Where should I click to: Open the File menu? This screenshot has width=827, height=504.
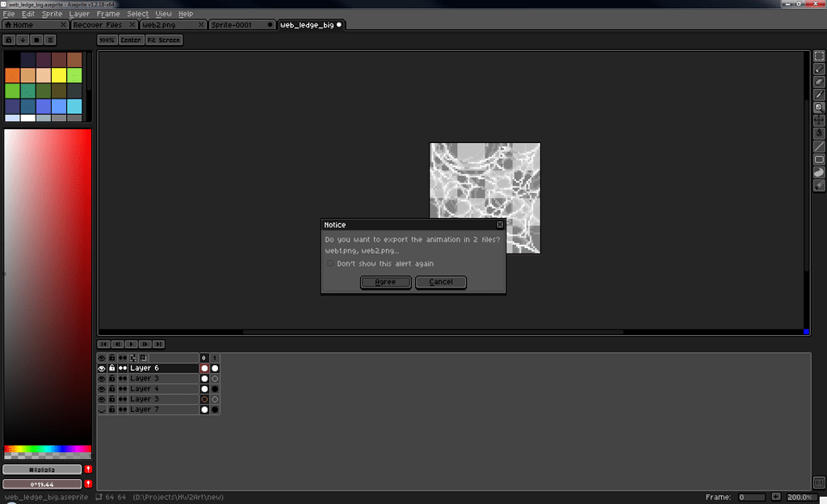tap(9, 14)
